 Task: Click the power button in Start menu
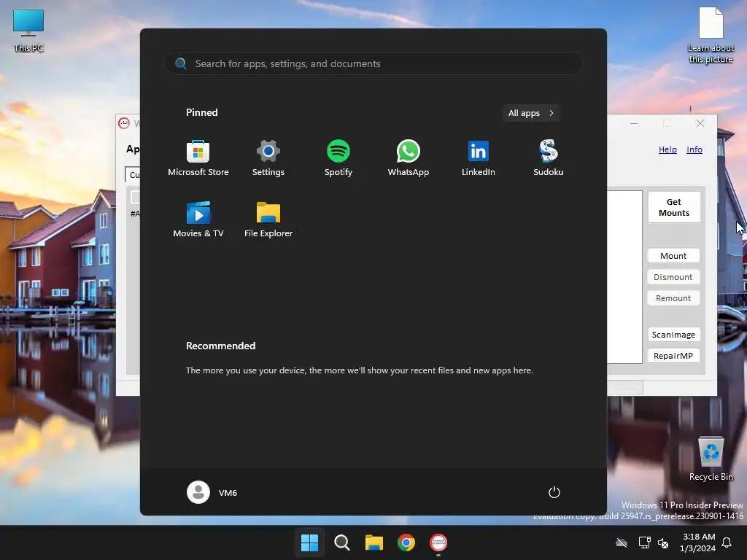[554, 492]
